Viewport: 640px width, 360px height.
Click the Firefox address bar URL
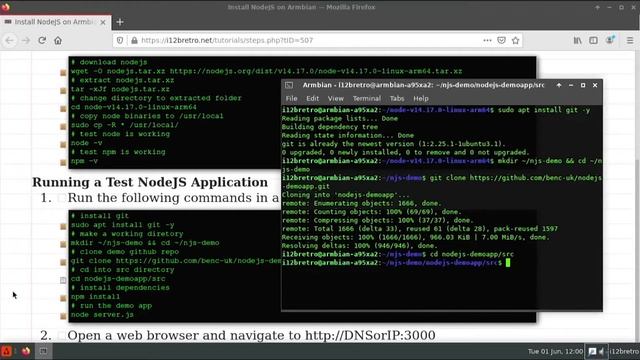pyautogui.click(x=227, y=40)
